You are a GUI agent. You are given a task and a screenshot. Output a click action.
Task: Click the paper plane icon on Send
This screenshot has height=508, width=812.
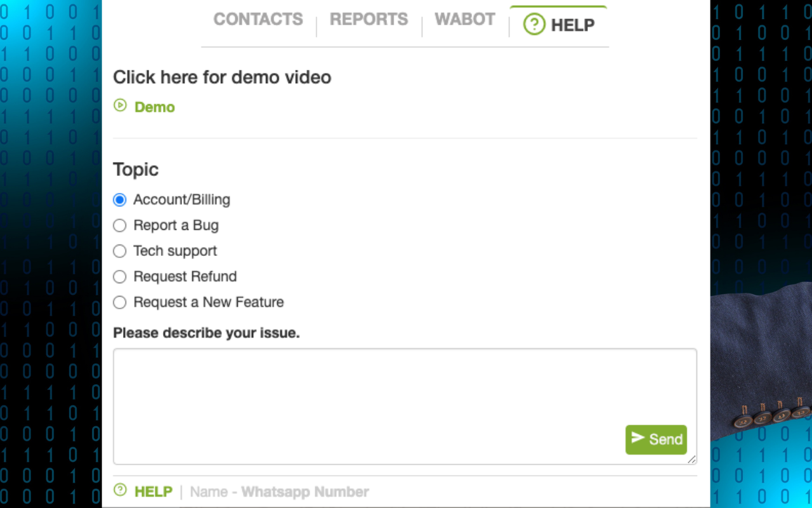[x=638, y=438]
